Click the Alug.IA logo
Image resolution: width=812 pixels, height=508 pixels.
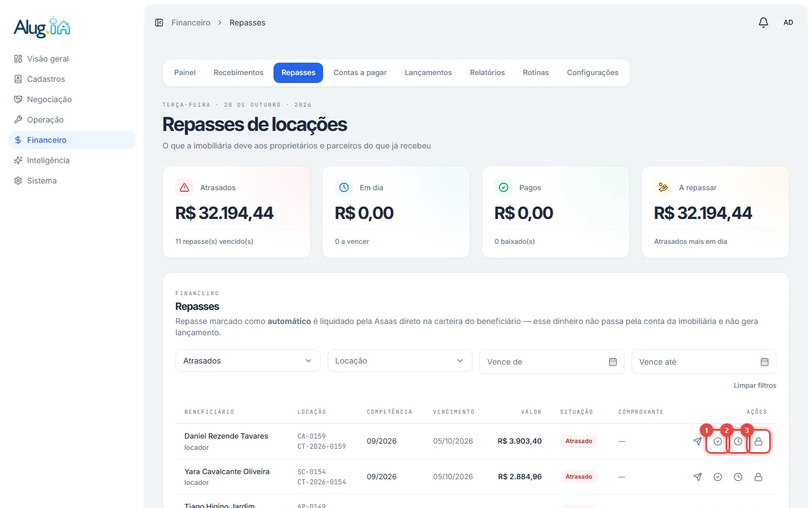42,27
